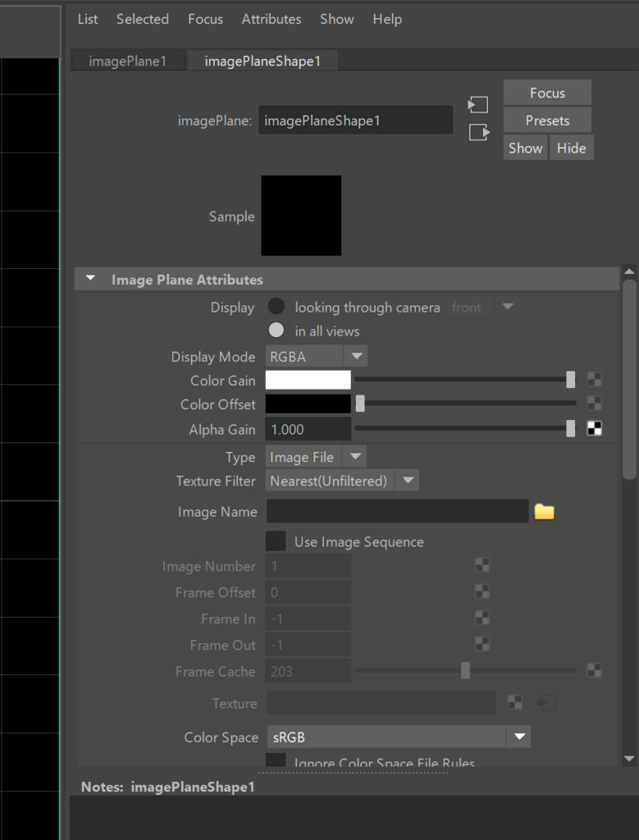Click the attribute scrollbar thumb

(x=629, y=379)
